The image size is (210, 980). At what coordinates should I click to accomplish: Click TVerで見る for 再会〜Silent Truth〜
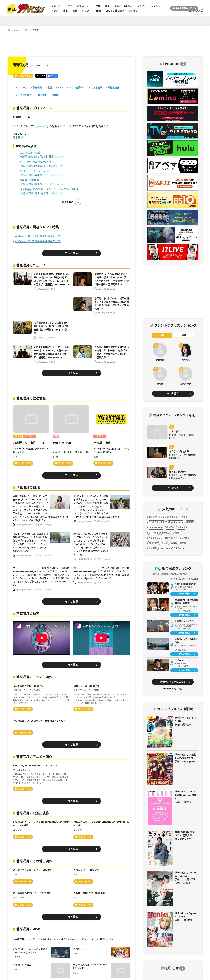coord(184,594)
